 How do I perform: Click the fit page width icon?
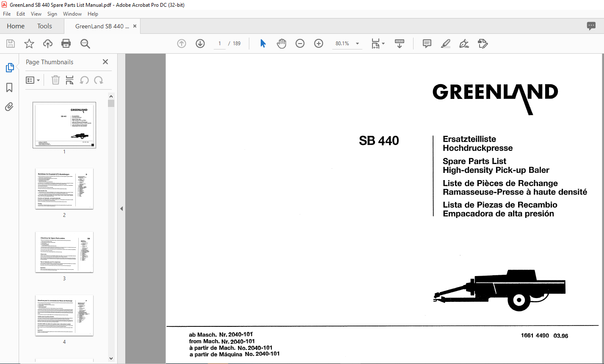tap(375, 44)
